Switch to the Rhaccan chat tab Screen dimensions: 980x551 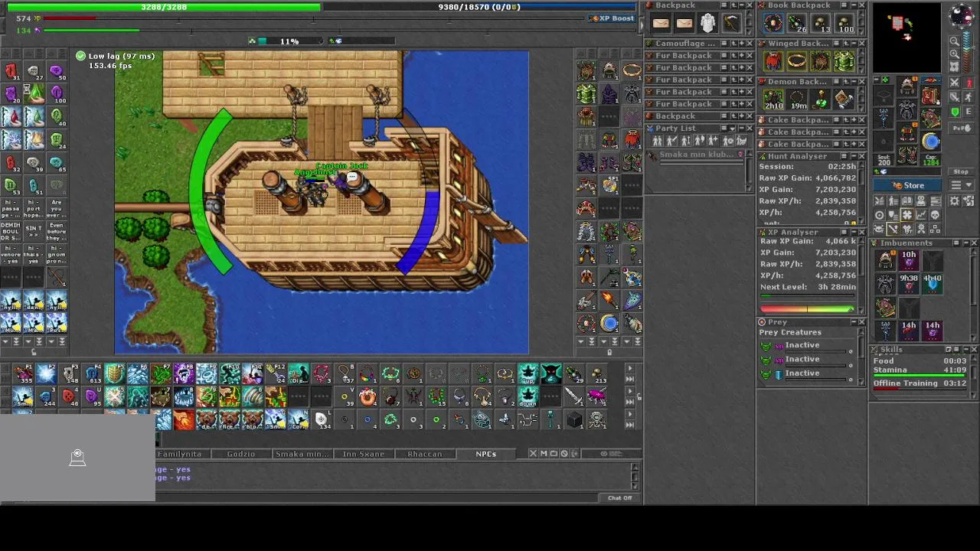coord(424,454)
